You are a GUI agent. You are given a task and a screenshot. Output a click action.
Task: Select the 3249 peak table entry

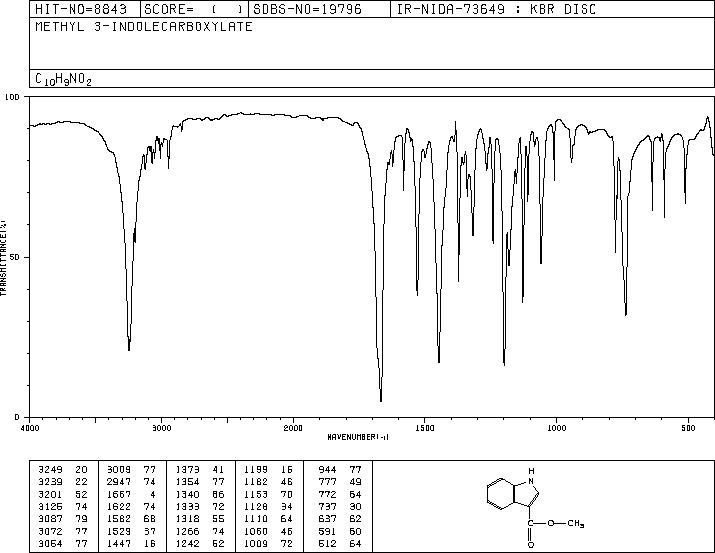click(x=63, y=470)
